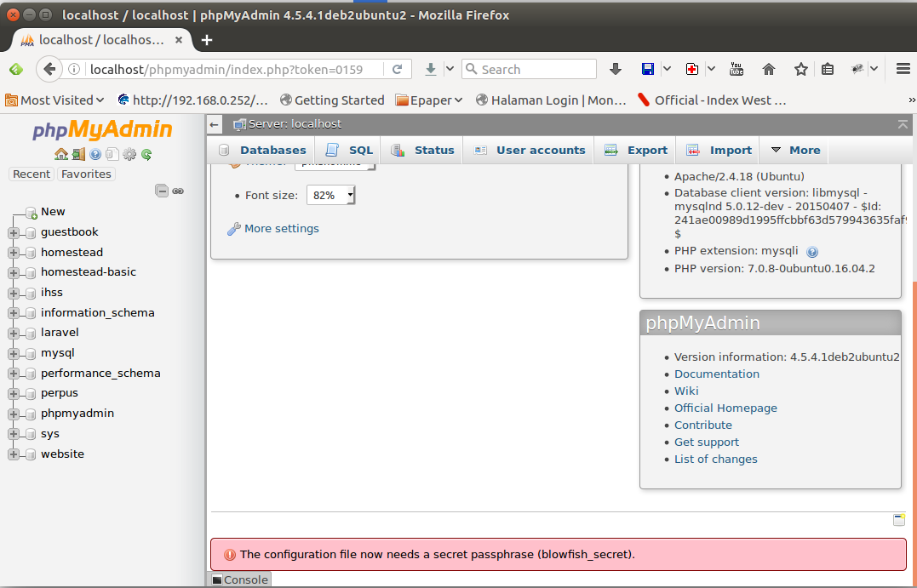Click the Recent tables button
The height and width of the screenshot is (588, 917).
pos(32,174)
